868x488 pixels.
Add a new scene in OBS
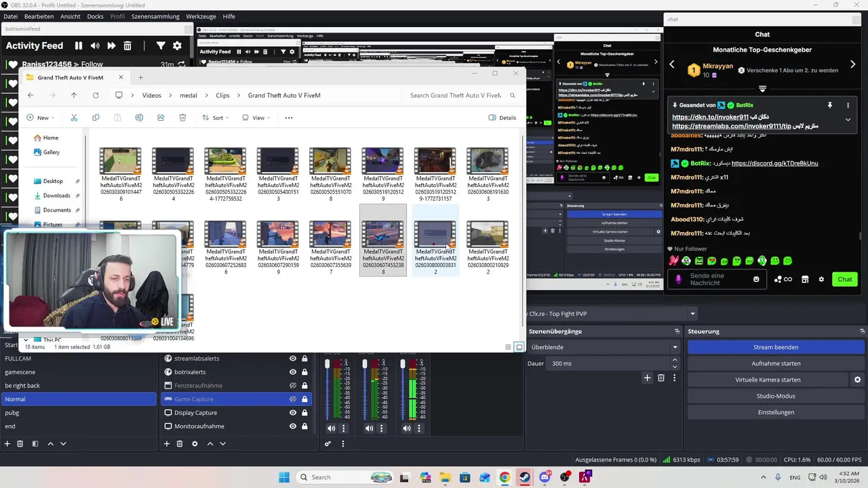[x=7, y=444]
